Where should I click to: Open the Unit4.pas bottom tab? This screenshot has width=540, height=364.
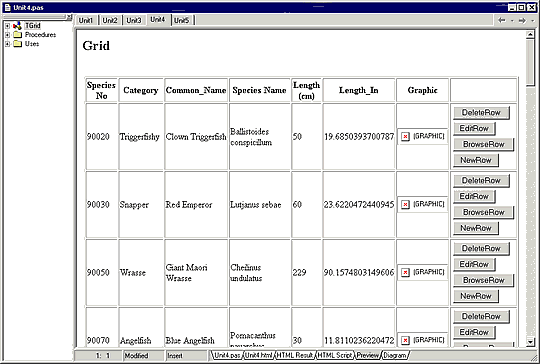click(x=227, y=355)
